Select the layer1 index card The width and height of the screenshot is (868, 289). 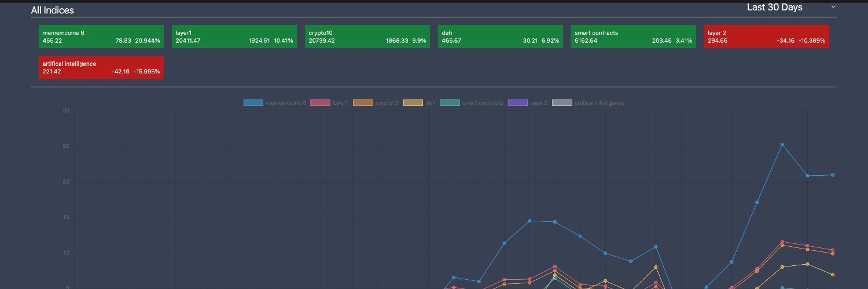pyautogui.click(x=234, y=36)
